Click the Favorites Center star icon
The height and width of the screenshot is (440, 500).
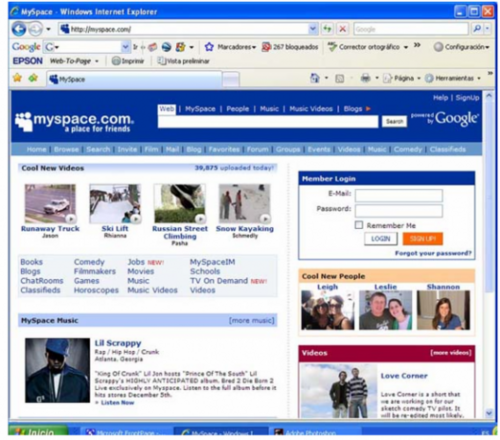click(17, 78)
